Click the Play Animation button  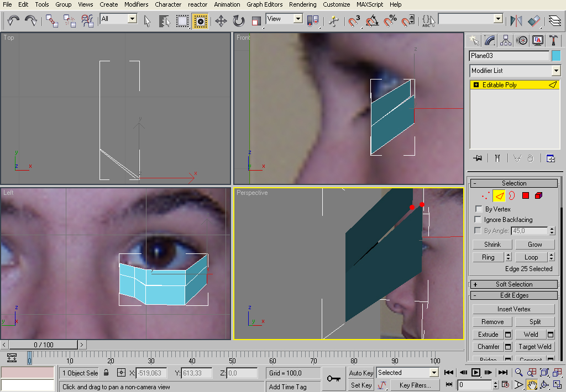[x=476, y=372]
